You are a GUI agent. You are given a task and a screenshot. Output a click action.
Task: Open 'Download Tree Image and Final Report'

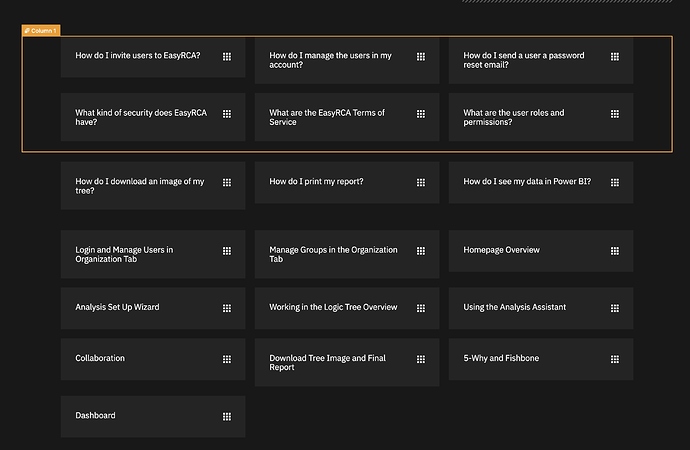point(327,362)
